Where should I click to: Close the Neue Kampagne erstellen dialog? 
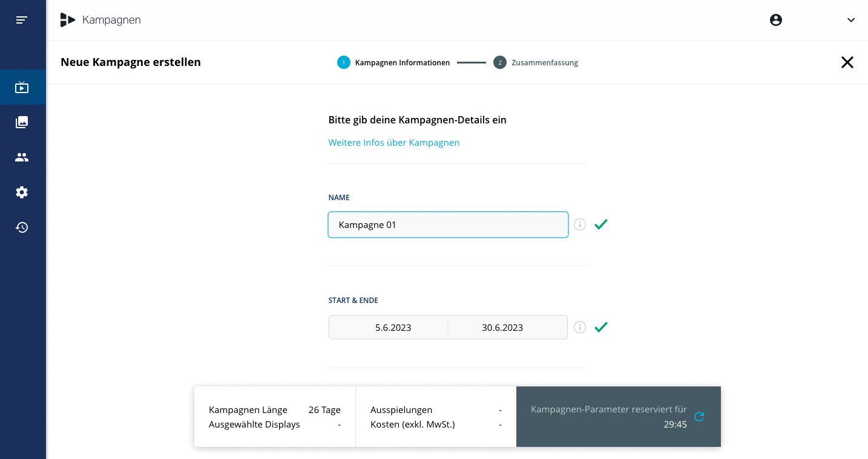click(847, 62)
